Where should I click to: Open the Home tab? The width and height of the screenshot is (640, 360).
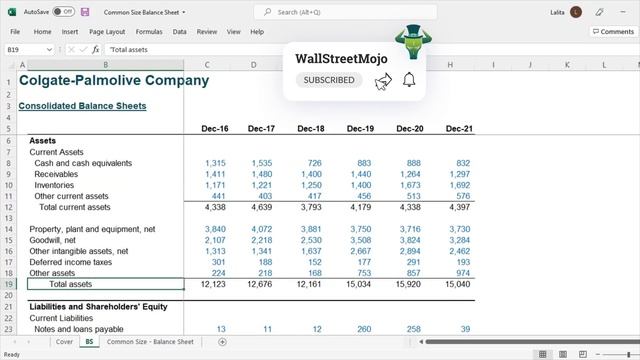(42, 31)
